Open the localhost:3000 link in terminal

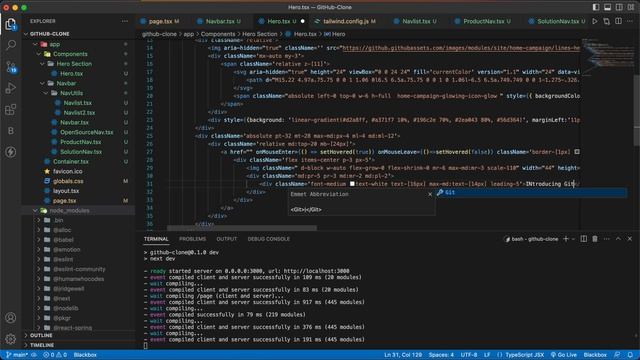316,271
